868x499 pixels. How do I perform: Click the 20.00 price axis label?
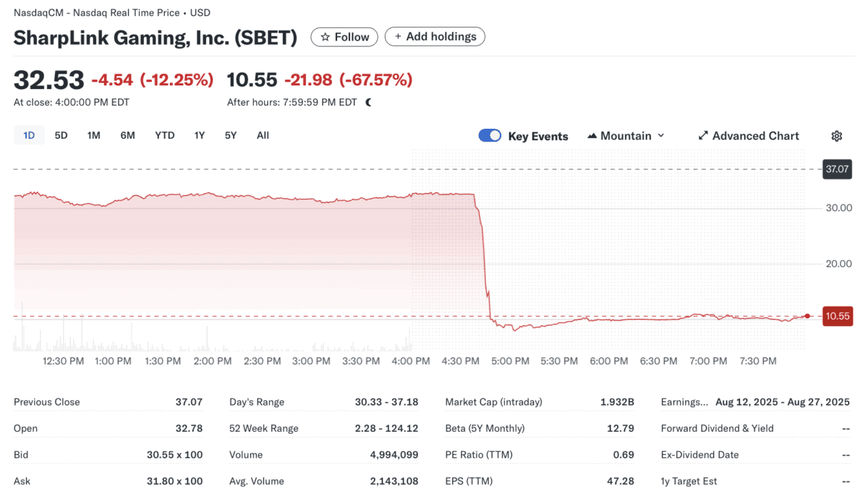(839, 264)
